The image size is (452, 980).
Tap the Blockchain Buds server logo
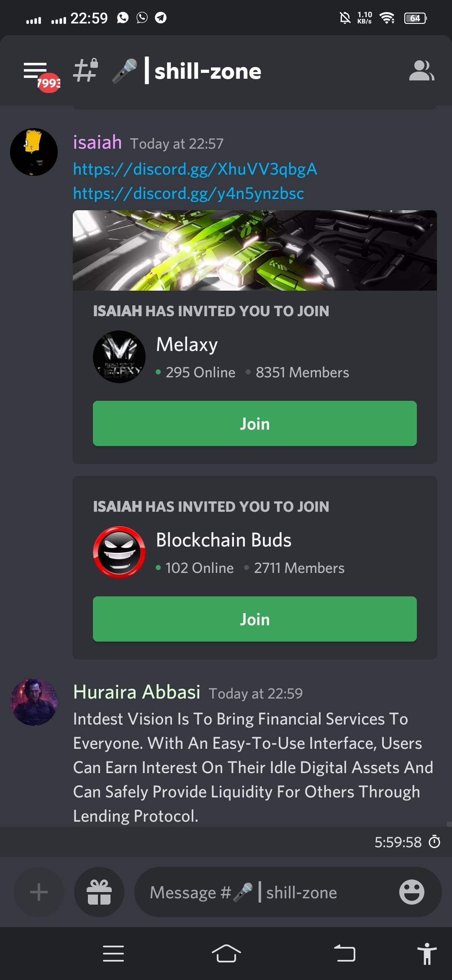(119, 552)
